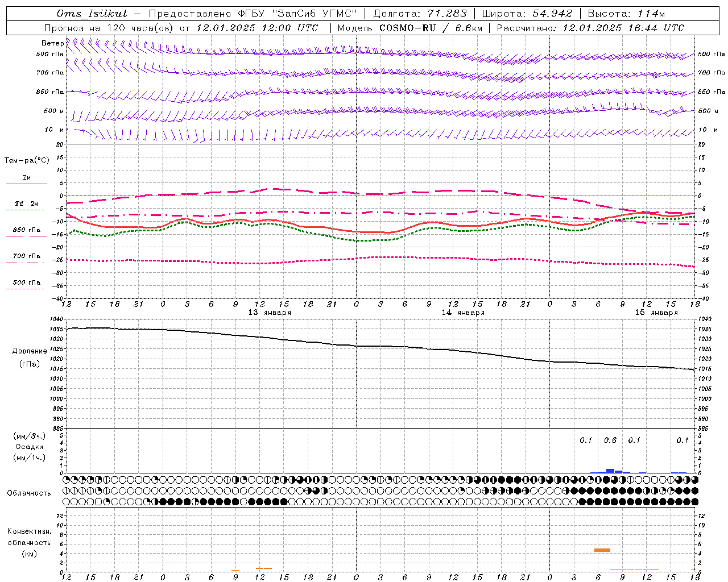
Task: Click the right-side "850 гПа" wind level label
Action: point(712,92)
